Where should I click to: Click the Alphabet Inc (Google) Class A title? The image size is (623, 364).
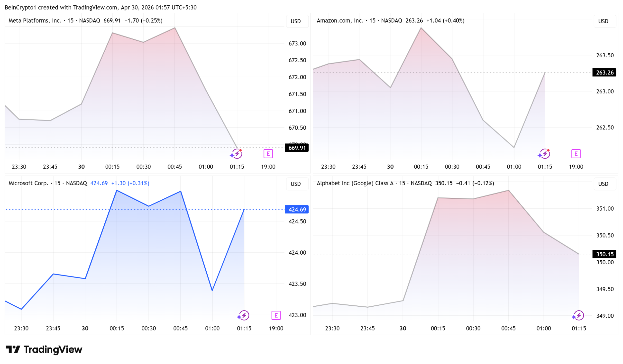[355, 183]
